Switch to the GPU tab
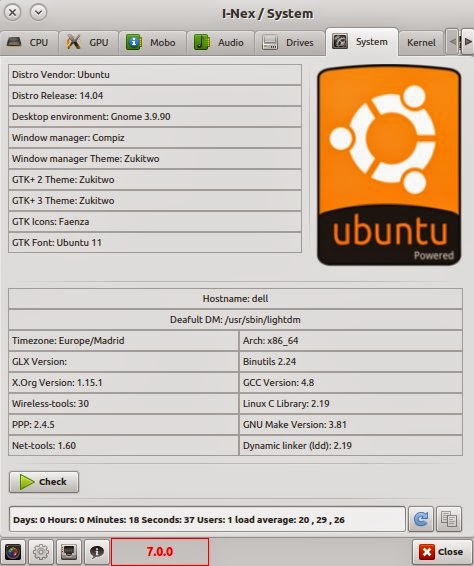474x566 pixels. coord(88,43)
